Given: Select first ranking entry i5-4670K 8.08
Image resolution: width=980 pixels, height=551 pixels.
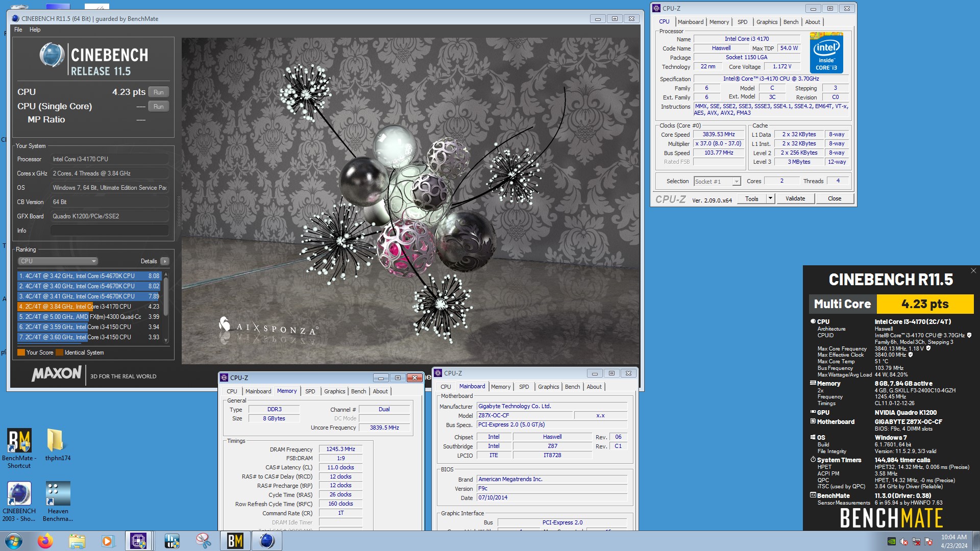Looking at the screenshot, I should pos(89,276).
